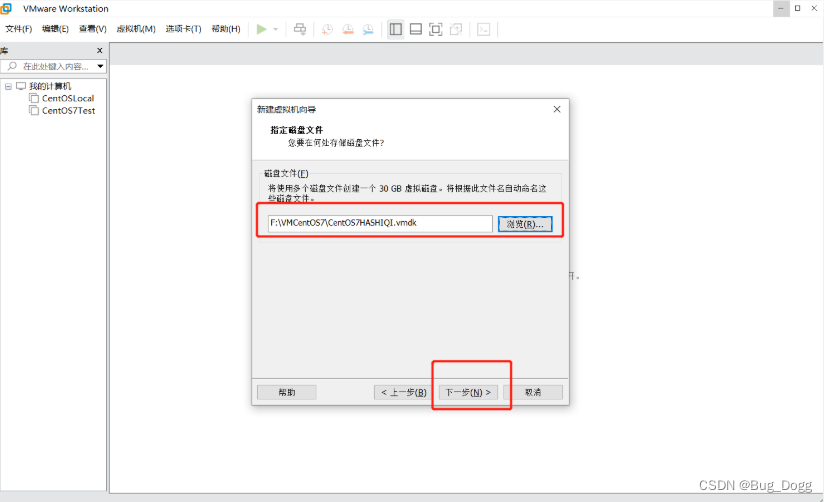Open the 帮助(H) menu

click(226, 29)
